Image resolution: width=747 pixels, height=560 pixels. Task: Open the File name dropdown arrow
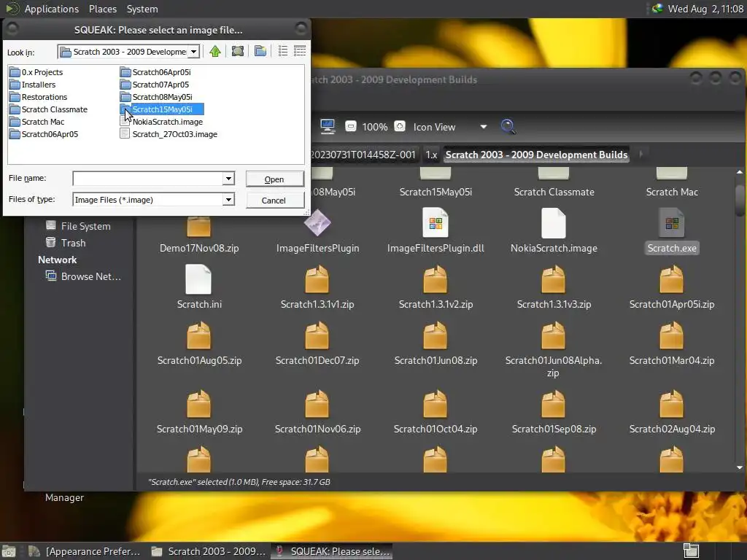[228, 179]
